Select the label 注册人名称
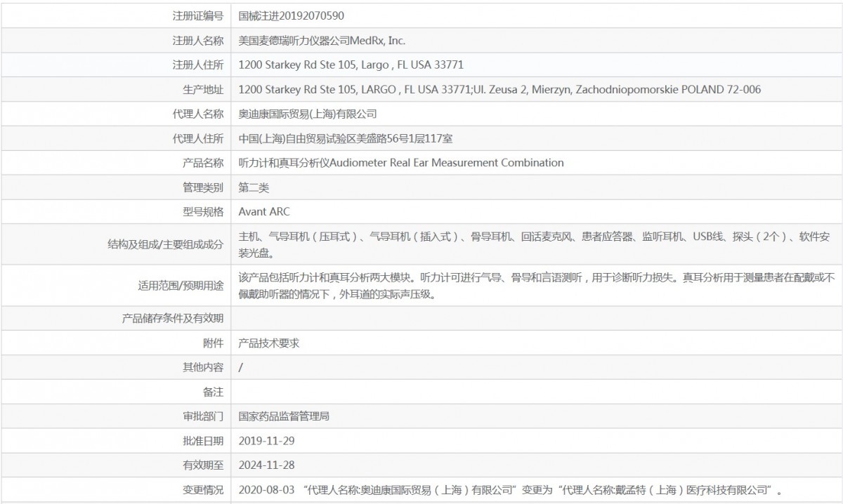843x504 pixels. [198, 40]
